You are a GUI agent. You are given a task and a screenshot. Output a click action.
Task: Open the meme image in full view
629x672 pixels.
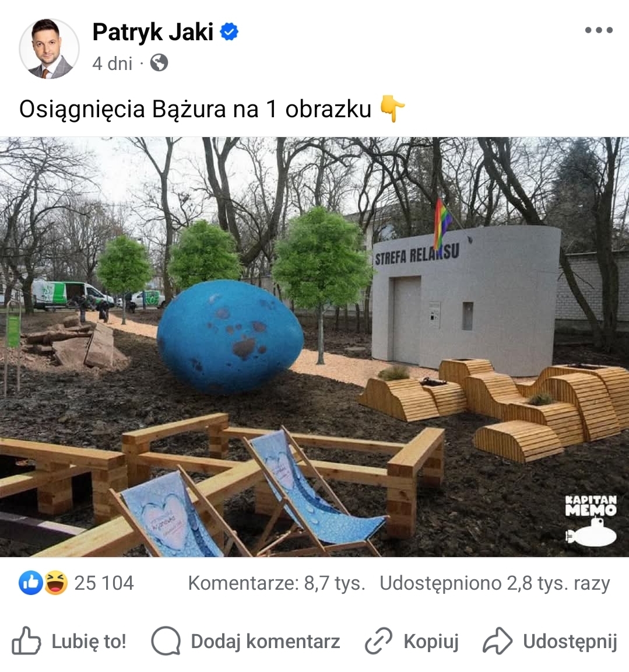pos(314,346)
